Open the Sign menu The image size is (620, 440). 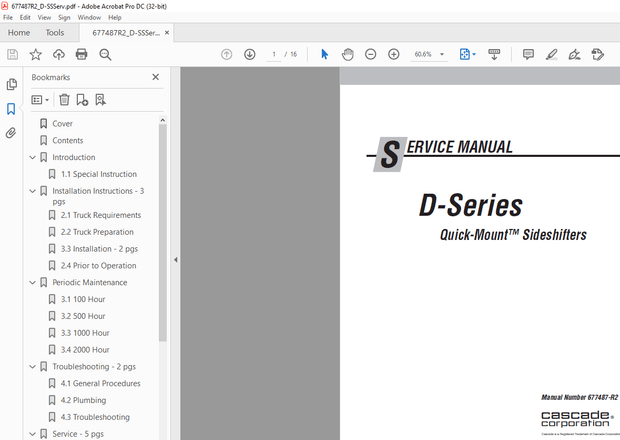[64, 17]
